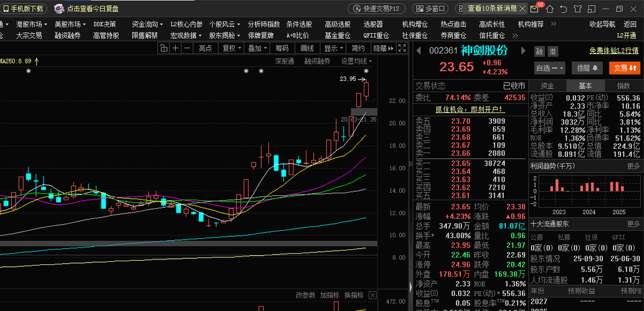Expand 宏观数据 menu dropdown
This screenshot has width=644, height=311.
click(x=186, y=35)
